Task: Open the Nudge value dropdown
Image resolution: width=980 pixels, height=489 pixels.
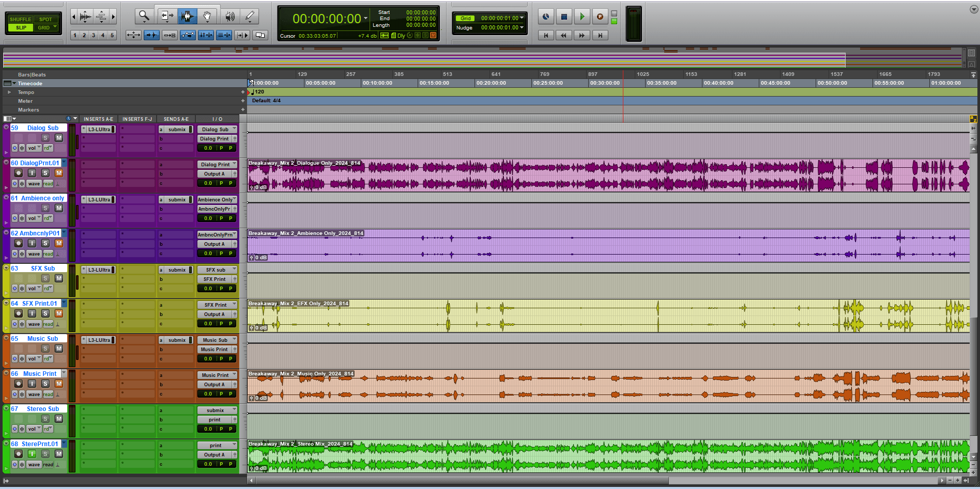Action: click(x=522, y=27)
